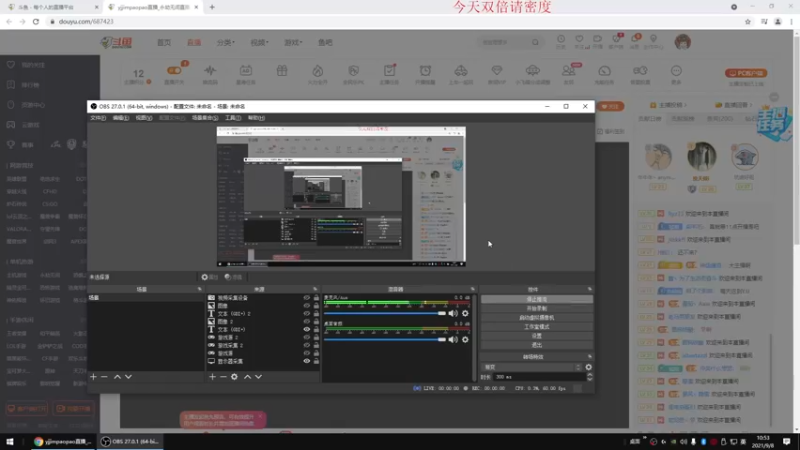
Task: Open the 编辑(E) menu in OBS
Action: coord(121,118)
